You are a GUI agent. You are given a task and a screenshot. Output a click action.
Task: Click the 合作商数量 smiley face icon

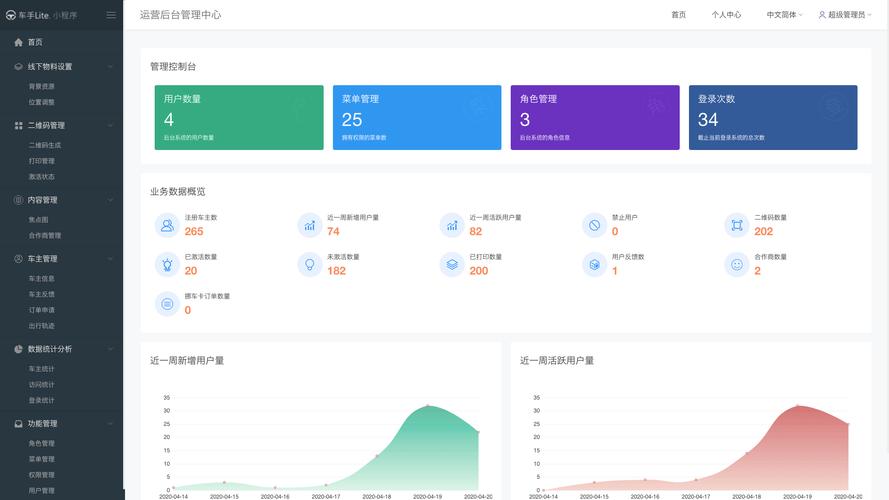(x=737, y=264)
